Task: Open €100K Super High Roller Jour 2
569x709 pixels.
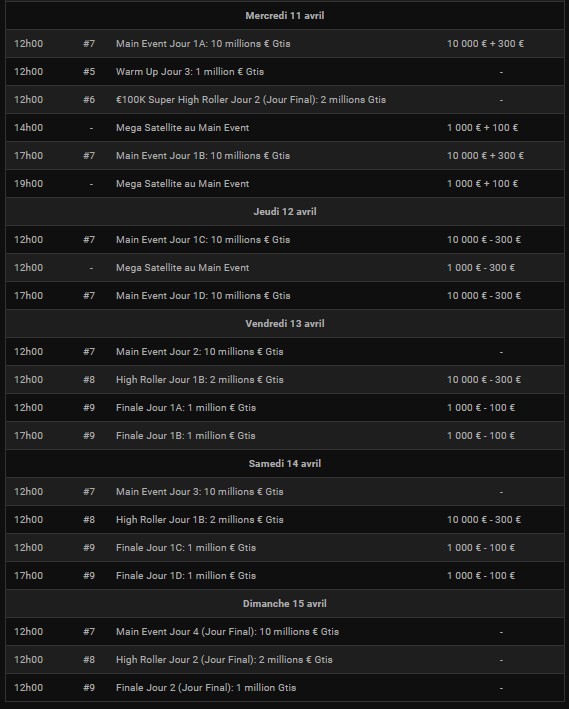Action: 284,99
